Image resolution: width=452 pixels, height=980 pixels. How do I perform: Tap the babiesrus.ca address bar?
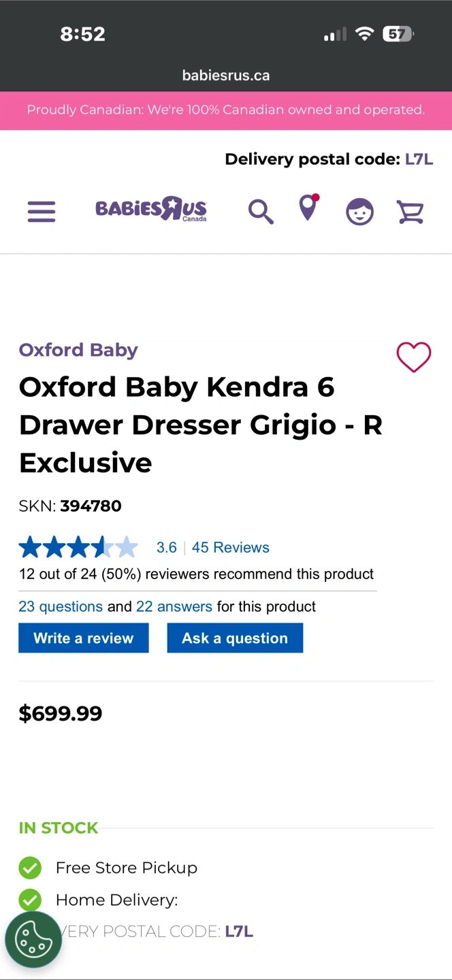click(x=226, y=76)
